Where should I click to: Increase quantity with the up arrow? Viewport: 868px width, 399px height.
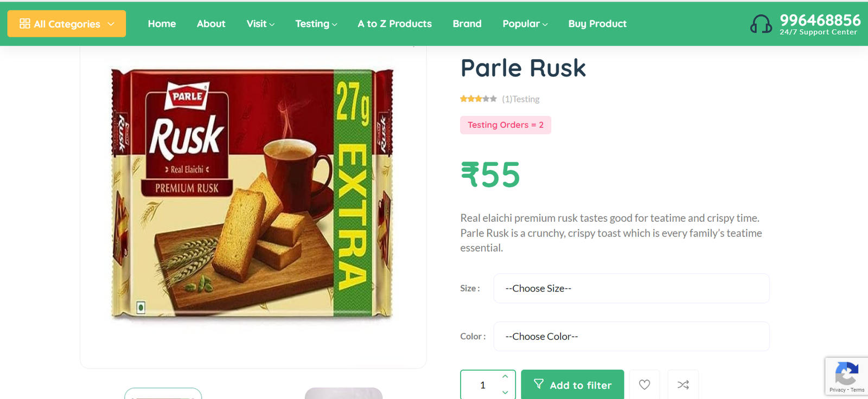505,377
